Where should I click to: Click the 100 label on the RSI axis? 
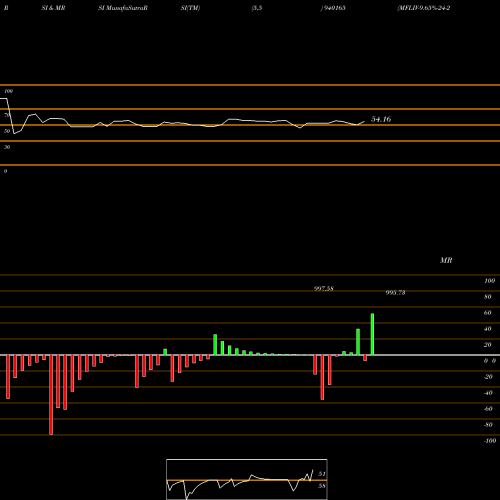[8, 91]
